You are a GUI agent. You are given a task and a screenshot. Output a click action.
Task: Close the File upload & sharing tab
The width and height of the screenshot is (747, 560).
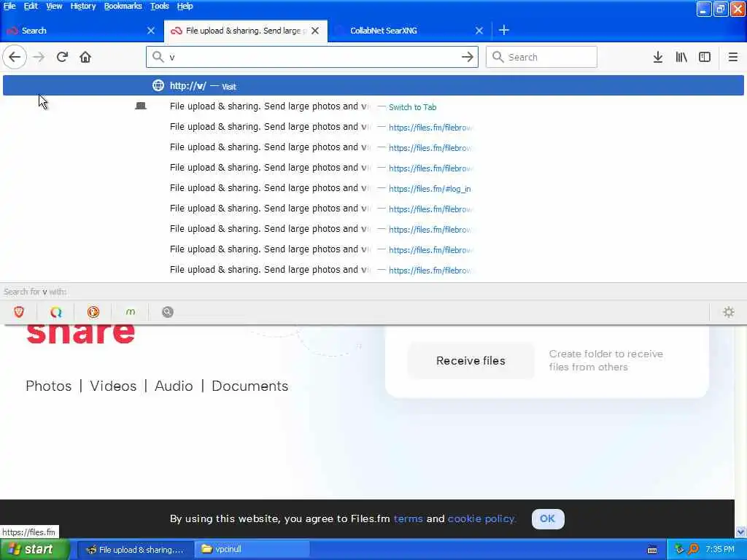[315, 31]
